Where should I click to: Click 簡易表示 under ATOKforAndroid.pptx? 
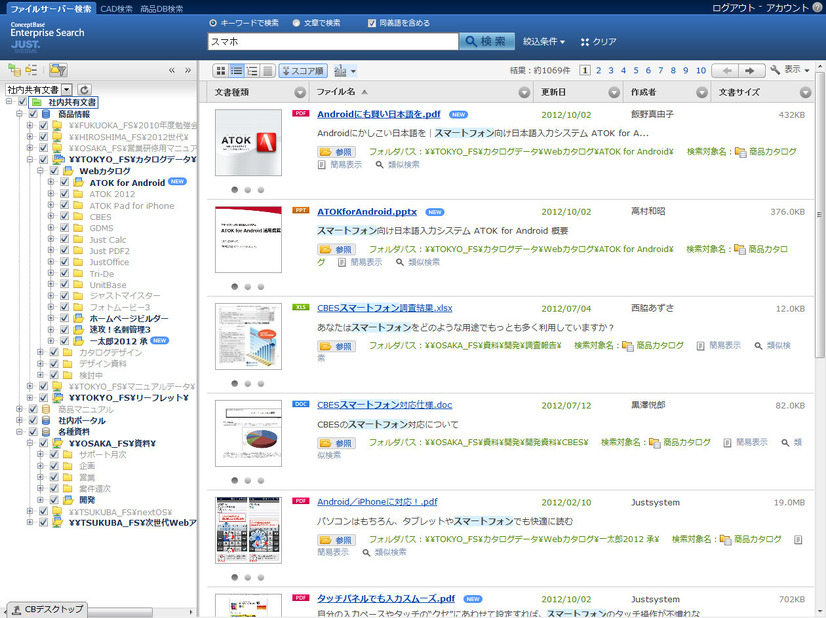pyautogui.click(x=360, y=262)
